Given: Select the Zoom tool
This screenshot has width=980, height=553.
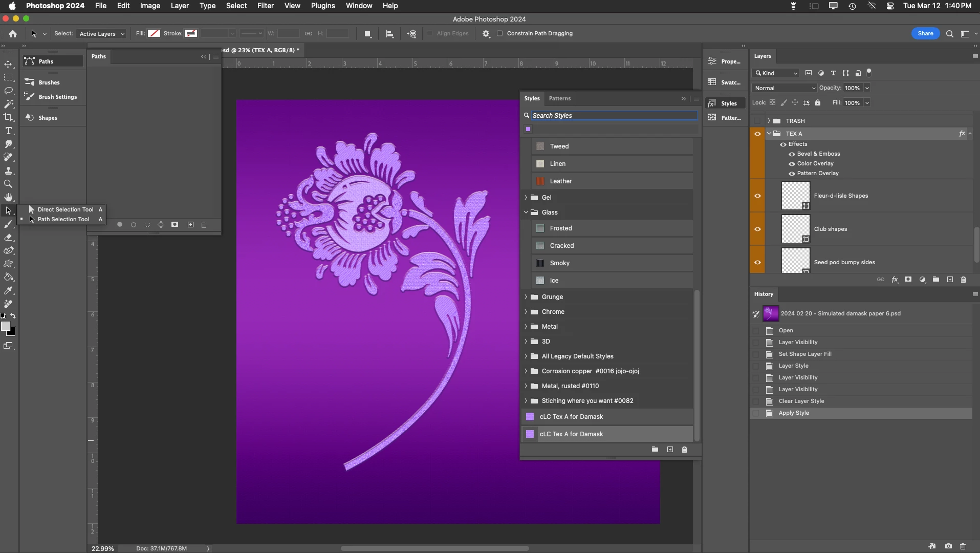Looking at the screenshot, I should pos(8,184).
